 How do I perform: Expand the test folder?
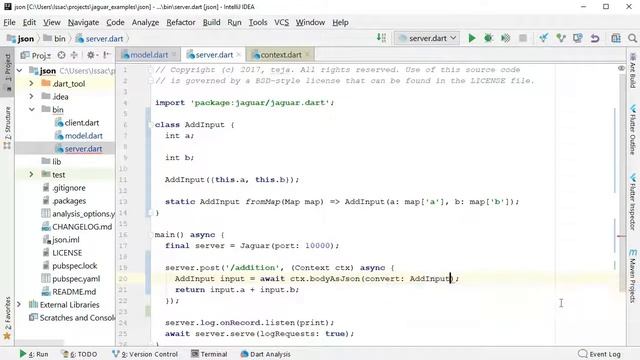(x=31, y=174)
